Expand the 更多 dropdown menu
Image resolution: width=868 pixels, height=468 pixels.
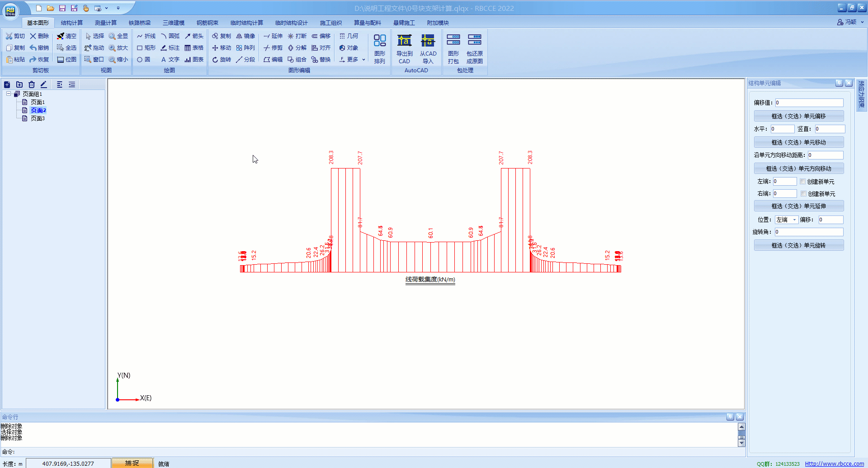353,60
